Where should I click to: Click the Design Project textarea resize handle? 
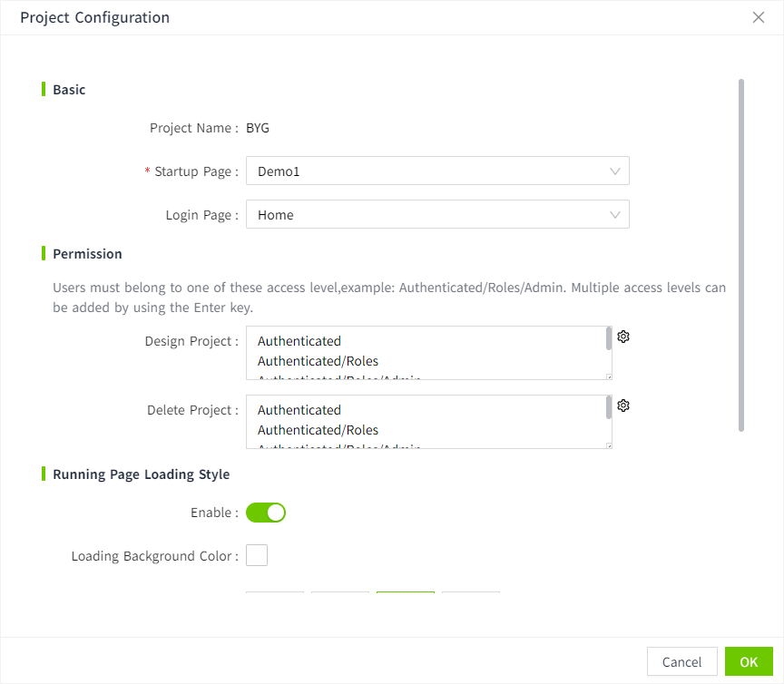(609, 376)
